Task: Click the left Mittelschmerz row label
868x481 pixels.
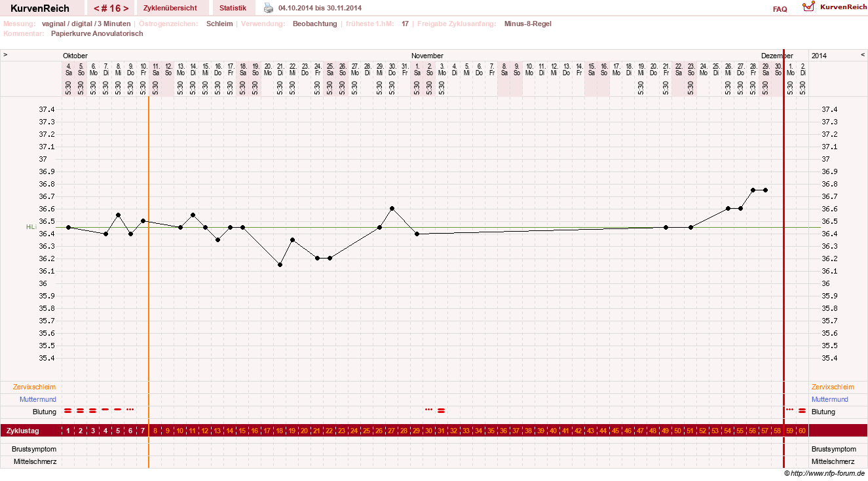Action: (x=35, y=461)
